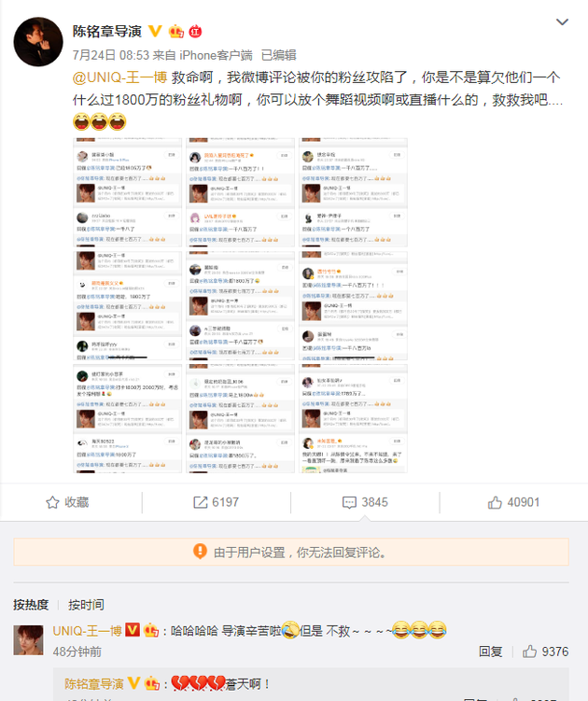Click the UNIQ-王一博 comment avatar
The height and width of the screenshot is (701, 588).
[29, 640]
